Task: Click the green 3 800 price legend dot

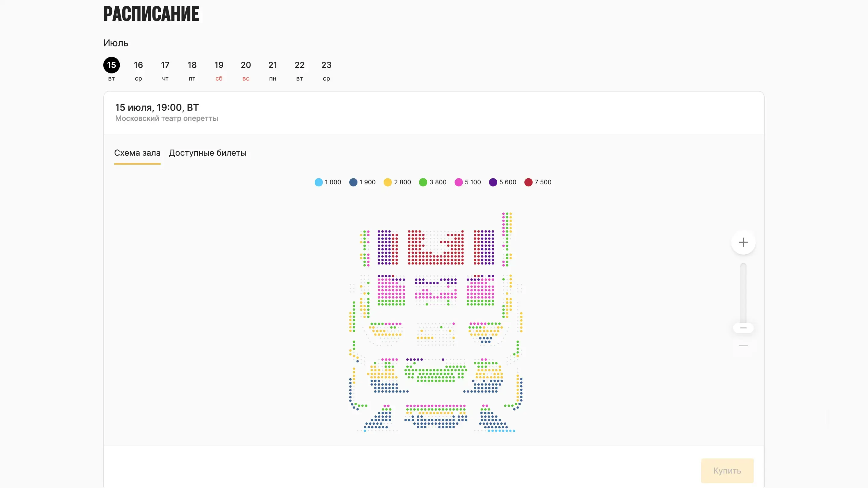Action: tap(423, 182)
